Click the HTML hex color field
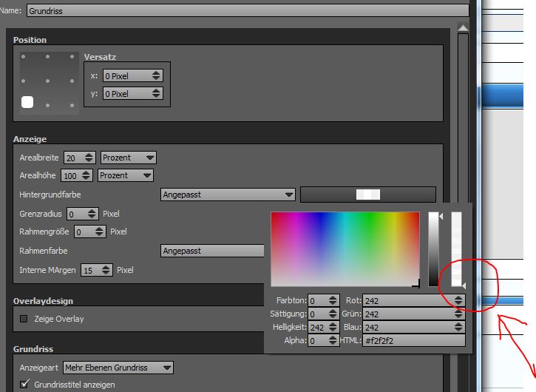The image size is (536, 392). coord(413,341)
